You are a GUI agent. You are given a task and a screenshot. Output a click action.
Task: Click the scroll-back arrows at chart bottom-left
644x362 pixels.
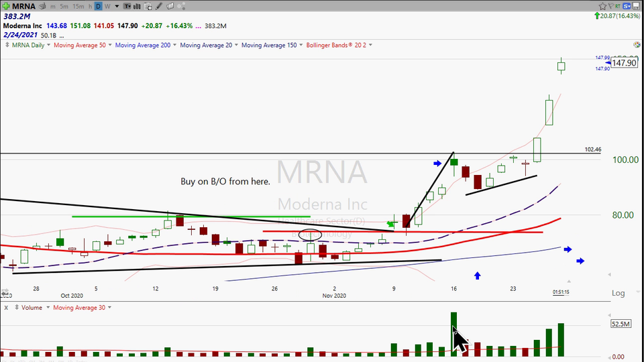[x=5, y=292]
